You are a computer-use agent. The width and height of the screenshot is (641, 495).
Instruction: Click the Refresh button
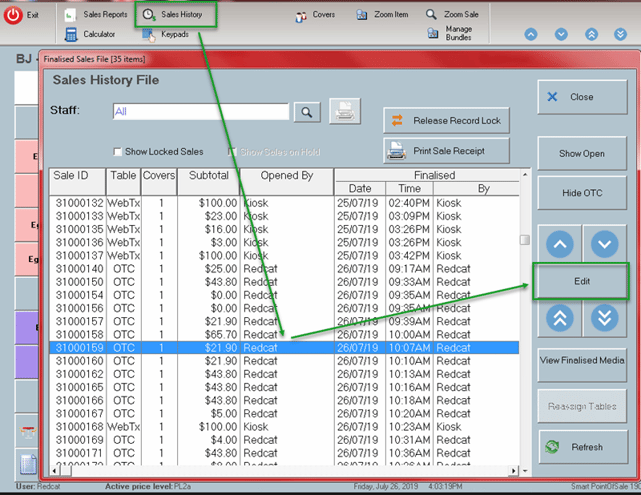click(x=583, y=447)
